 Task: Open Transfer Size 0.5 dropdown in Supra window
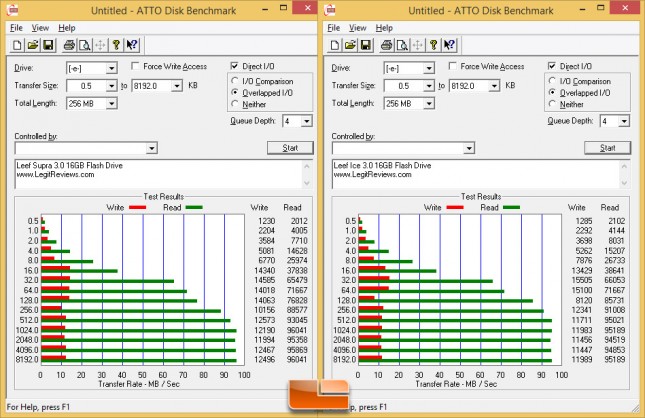pos(111,86)
